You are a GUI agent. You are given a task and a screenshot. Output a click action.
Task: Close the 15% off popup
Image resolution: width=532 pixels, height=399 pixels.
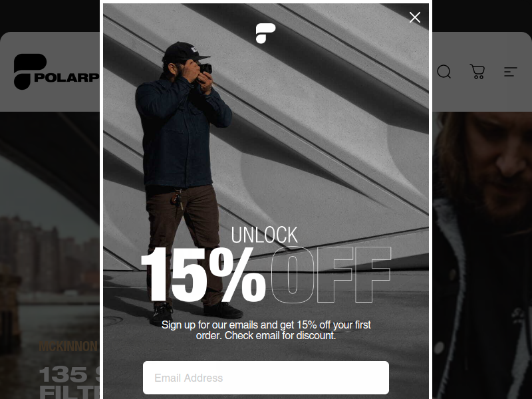click(x=414, y=17)
